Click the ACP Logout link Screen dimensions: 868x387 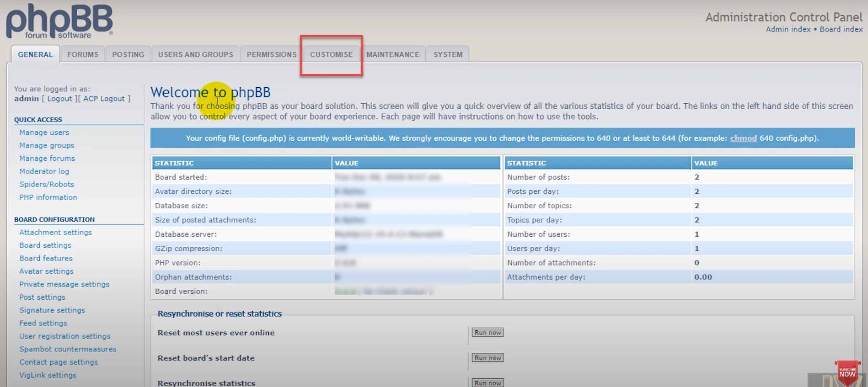pyautogui.click(x=104, y=99)
